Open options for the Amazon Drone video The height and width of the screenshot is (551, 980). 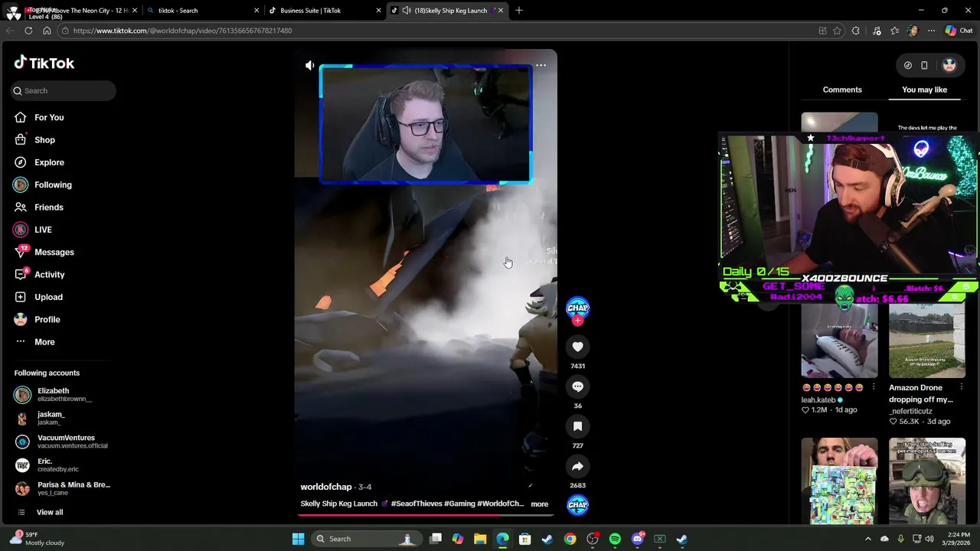pyautogui.click(x=961, y=387)
